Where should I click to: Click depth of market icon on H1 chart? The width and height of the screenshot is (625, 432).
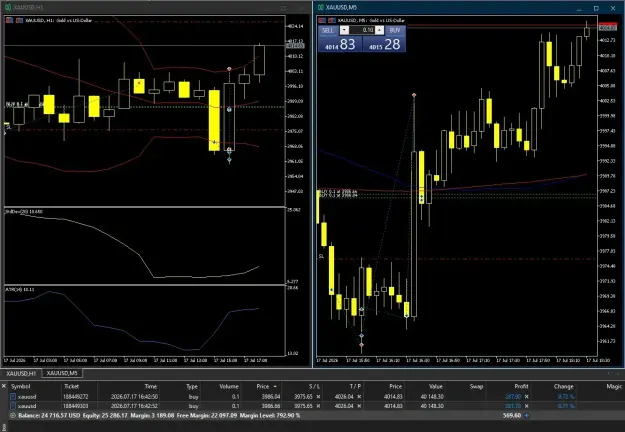[x=19, y=20]
